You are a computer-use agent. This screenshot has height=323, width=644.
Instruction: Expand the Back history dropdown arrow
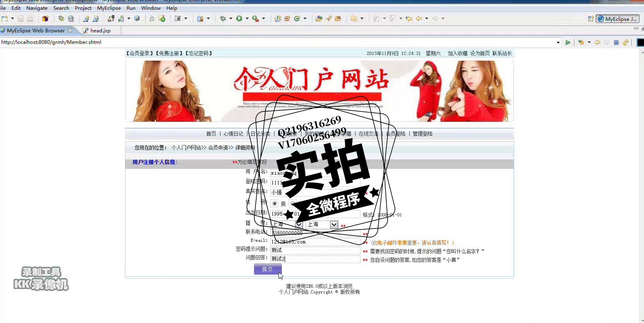tap(426, 18)
